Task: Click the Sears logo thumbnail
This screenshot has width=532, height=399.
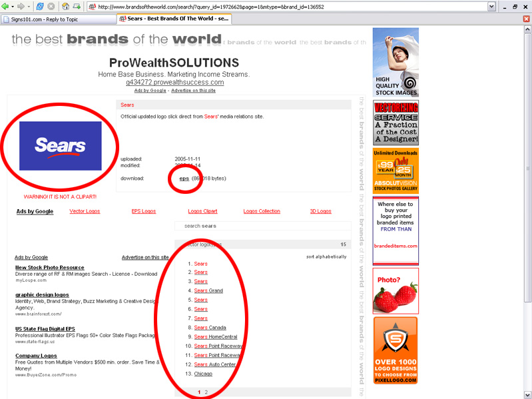Action: pyautogui.click(x=61, y=146)
